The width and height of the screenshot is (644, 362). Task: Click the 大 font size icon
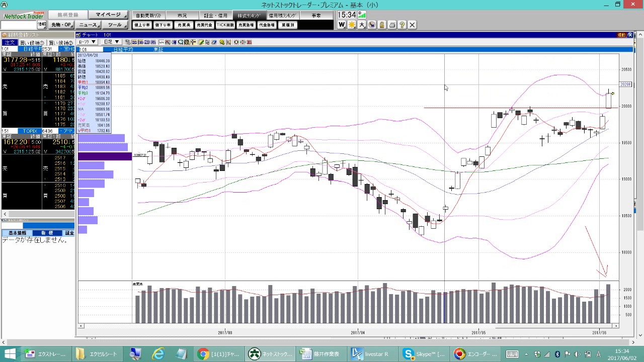point(362,25)
